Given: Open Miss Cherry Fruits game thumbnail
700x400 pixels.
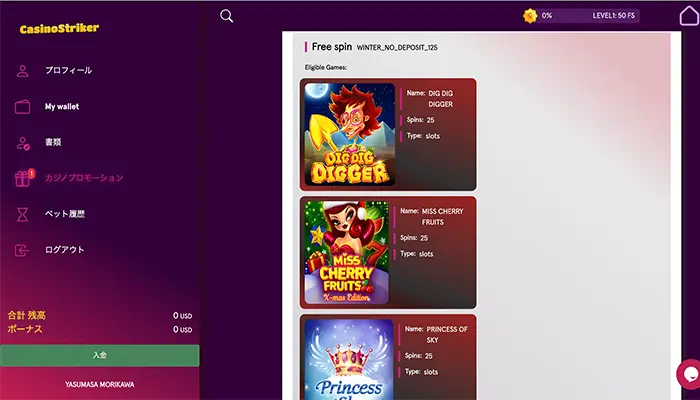Looking at the screenshot, I should pos(347,252).
